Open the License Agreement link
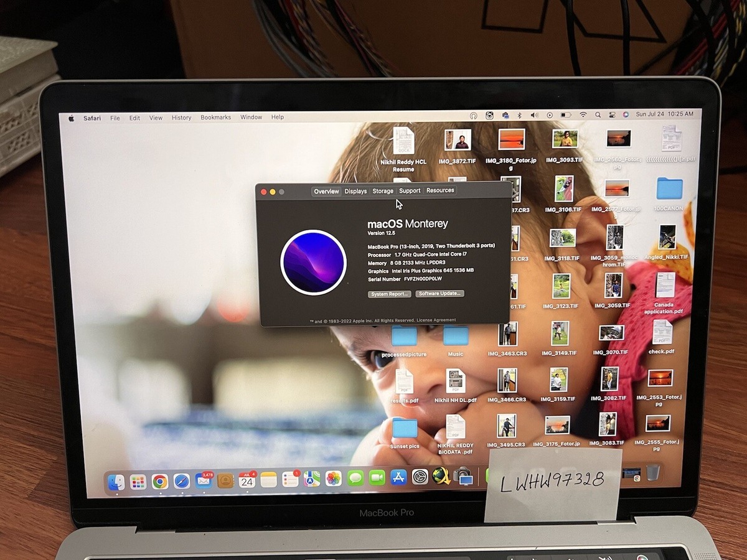This screenshot has height=560, width=747. pos(436,320)
